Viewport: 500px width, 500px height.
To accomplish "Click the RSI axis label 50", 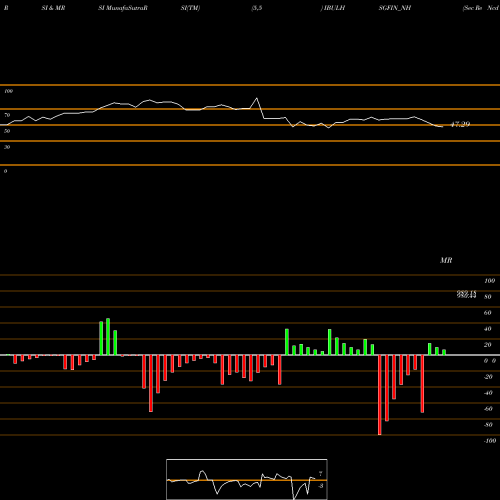I will pos(7,131).
